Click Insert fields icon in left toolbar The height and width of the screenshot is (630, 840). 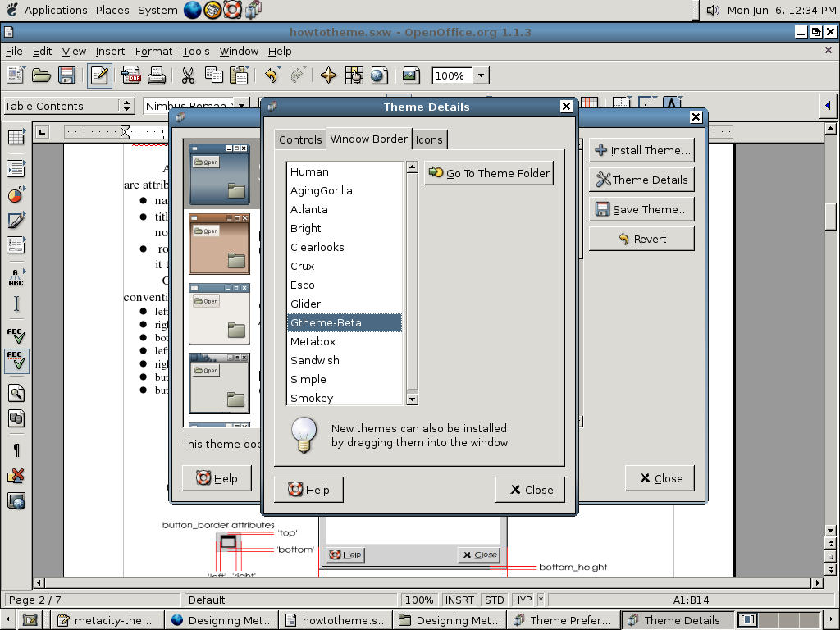click(16, 168)
